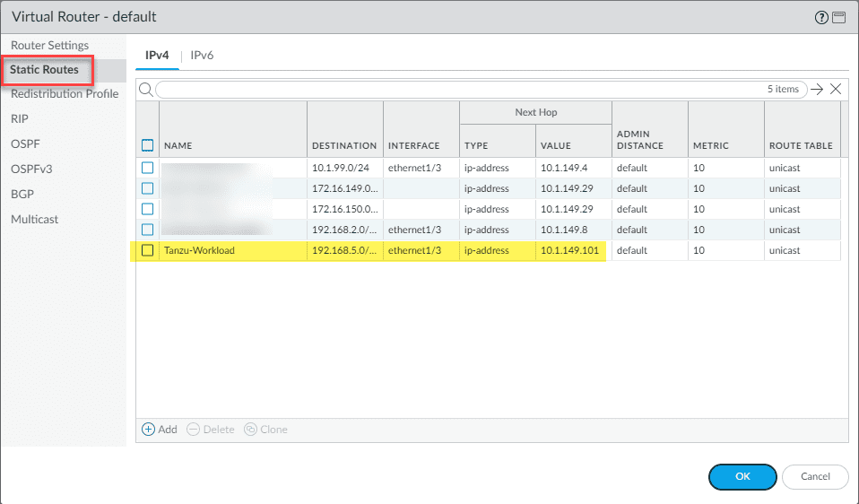Check the Tanzu-Workload route checkbox
The height and width of the screenshot is (504, 859).
coord(148,250)
